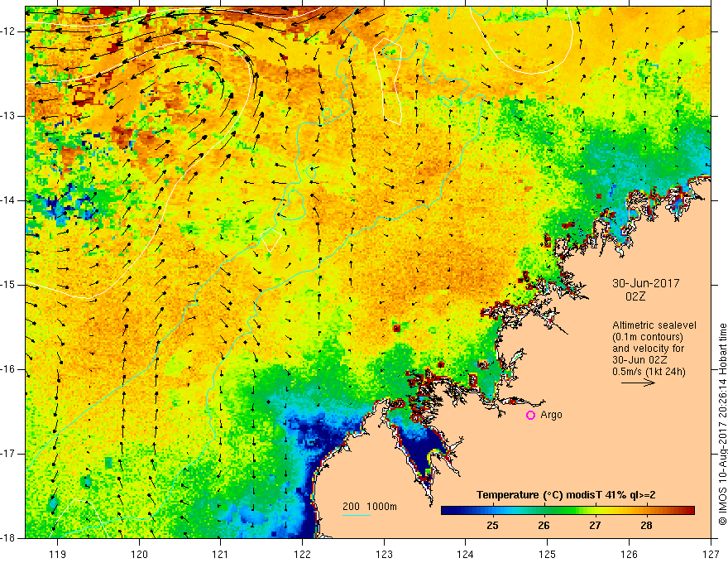Screen dimensions: 728x563
Task: Click the 'and velocity for' legend line
Action: click(x=648, y=349)
